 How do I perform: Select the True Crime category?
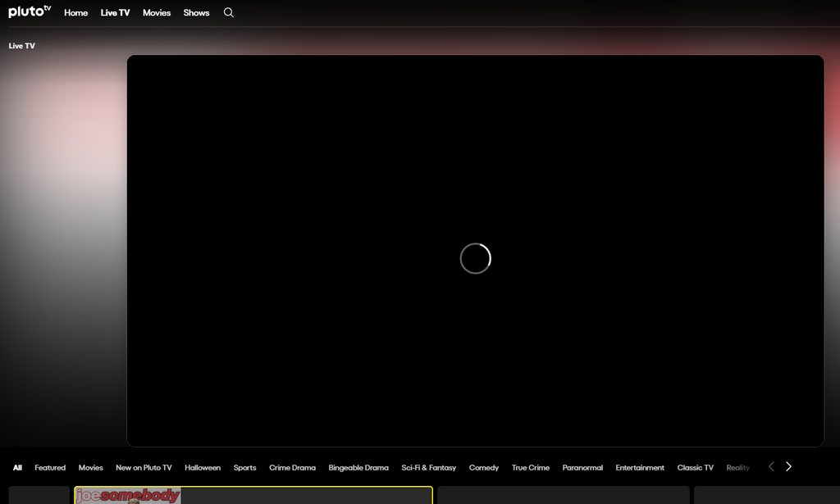tap(531, 468)
